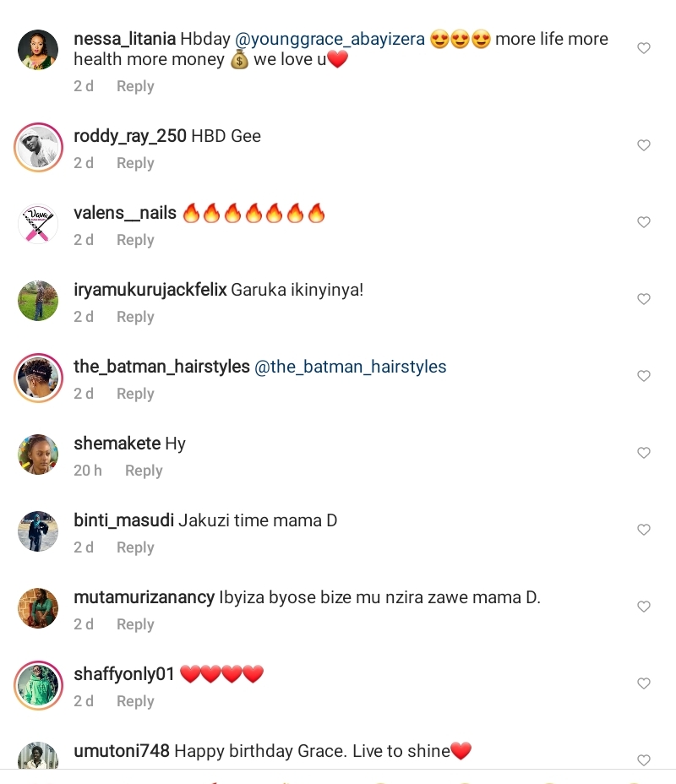Heart the iryamukurujackfelix comment
This screenshot has height=784, width=676.
pyautogui.click(x=644, y=299)
